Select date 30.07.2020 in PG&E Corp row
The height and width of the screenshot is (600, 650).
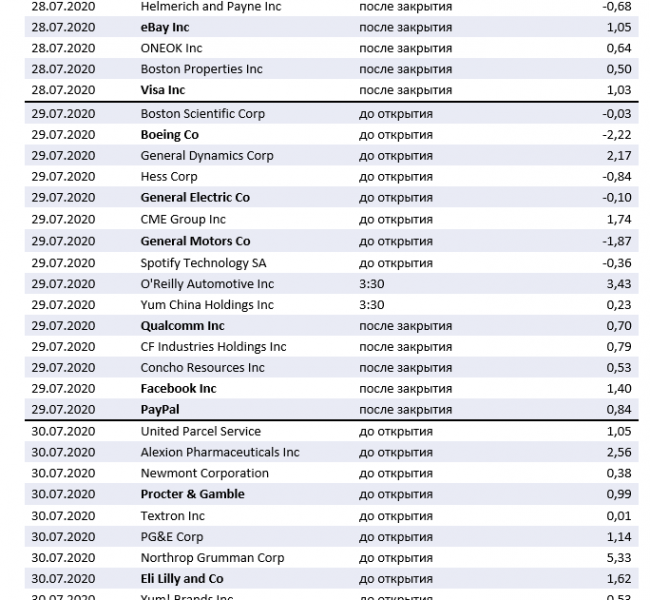point(63,537)
